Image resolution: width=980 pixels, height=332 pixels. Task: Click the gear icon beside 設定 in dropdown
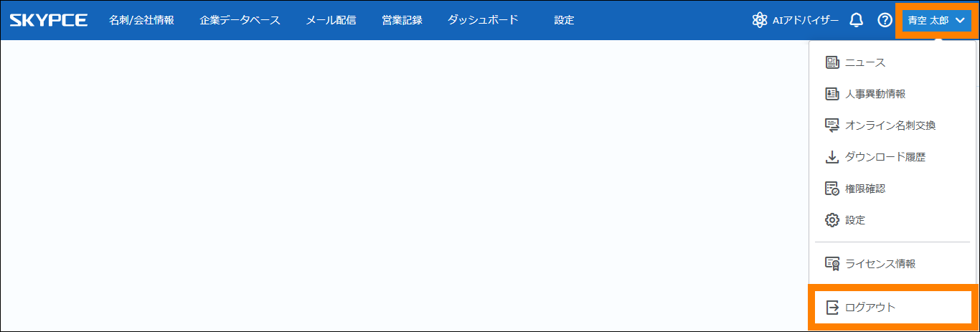(x=832, y=220)
